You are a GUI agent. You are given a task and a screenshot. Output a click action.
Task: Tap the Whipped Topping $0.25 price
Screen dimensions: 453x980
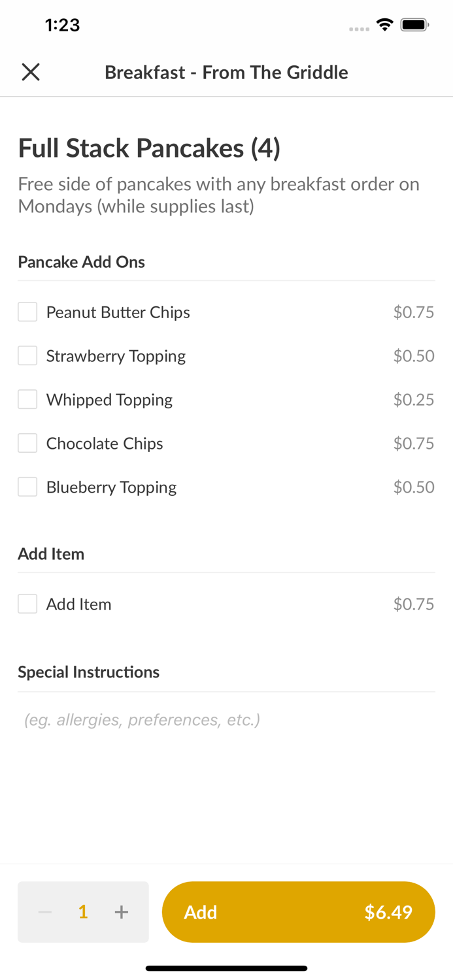pyautogui.click(x=413, y=400)
